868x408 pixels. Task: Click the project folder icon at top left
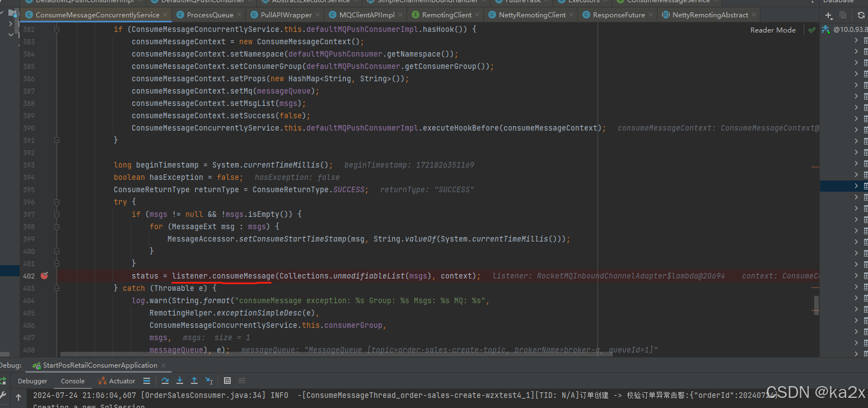pyautogui.click(x=12, y=12)
